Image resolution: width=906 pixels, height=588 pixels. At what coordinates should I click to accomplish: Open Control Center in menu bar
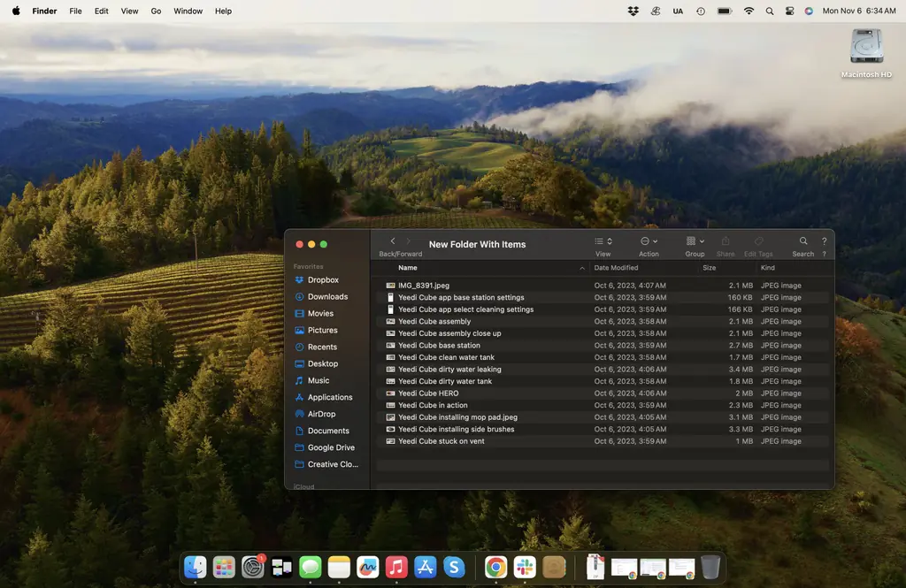(789, 11)
